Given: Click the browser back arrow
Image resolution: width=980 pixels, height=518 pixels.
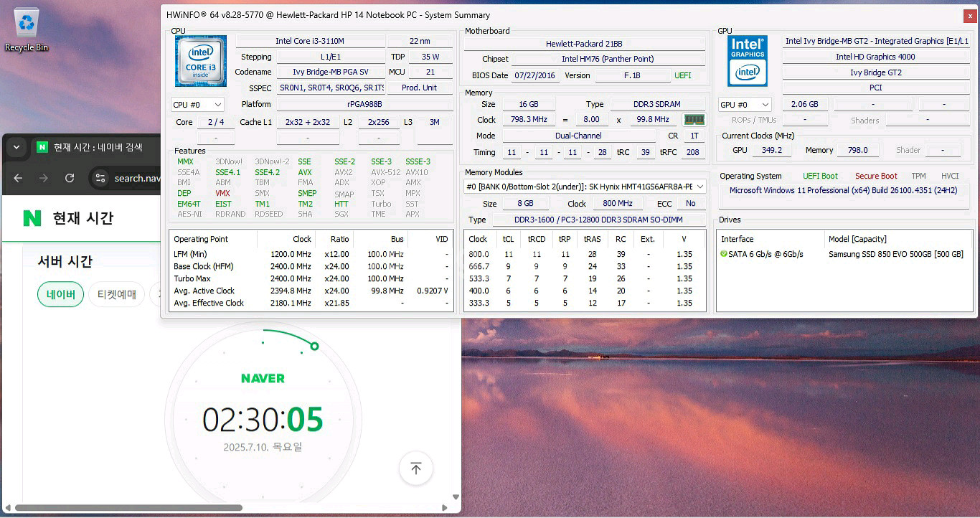Looking at the screenshot, I should [x=19, y=178].
